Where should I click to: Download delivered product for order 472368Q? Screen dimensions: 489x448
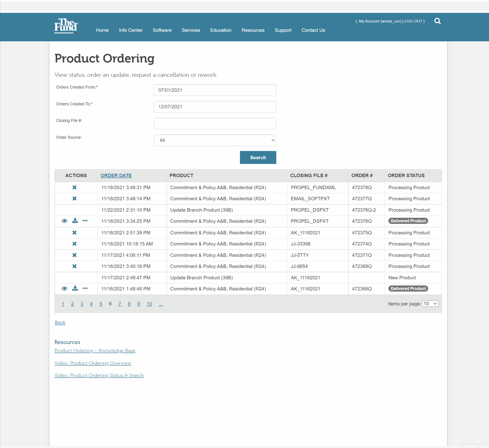click(x=75, y=288)
